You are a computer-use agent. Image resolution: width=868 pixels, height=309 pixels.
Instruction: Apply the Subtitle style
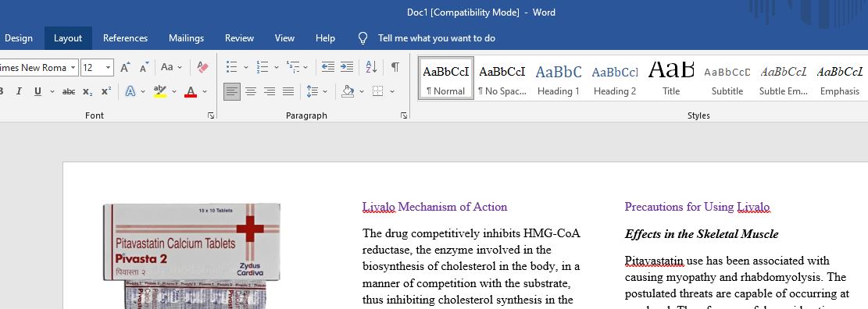(727, 78)
